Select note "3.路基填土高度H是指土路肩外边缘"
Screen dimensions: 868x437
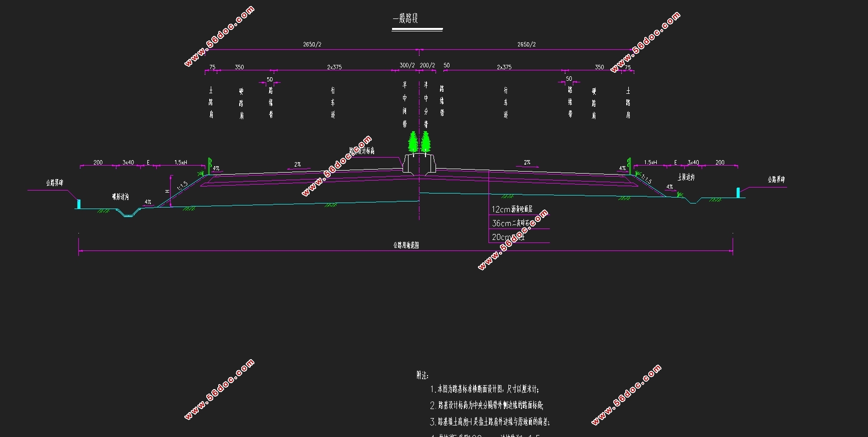[x=490, y=422]
